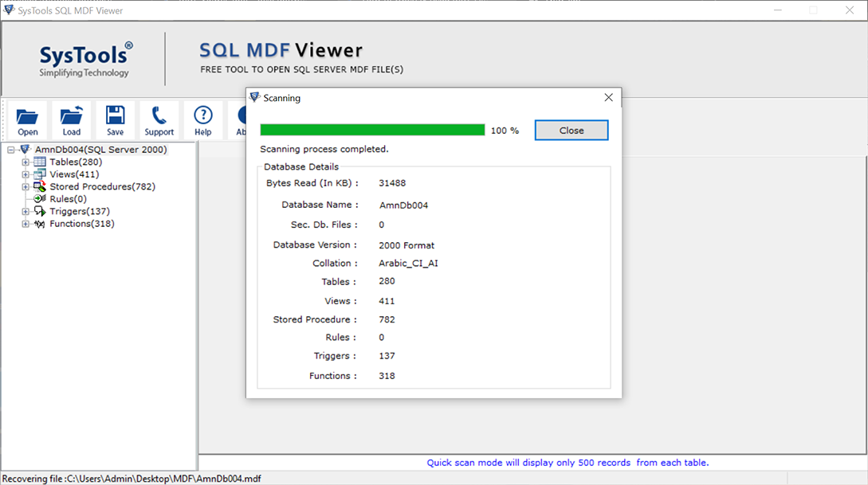Image resolution: width=868 pixels, height=485 pixels.
Task: Expand the Tables(280) node
Action: coord(26,162)
